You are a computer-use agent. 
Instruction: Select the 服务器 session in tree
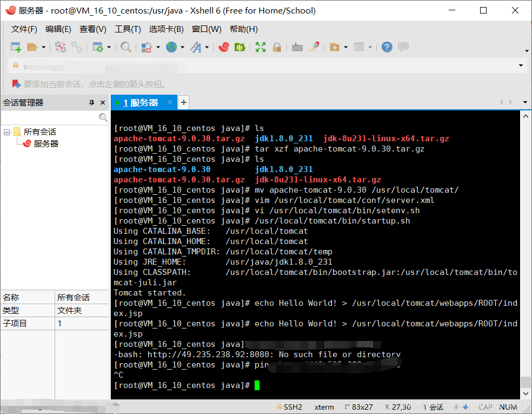[x=46, y=143]
